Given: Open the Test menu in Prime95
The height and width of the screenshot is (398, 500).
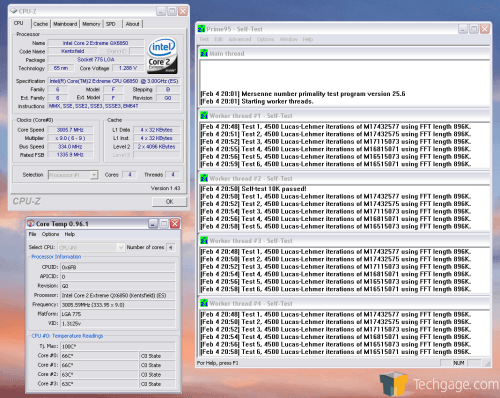Looking at the screenshot, I should (x=204, y=39).
